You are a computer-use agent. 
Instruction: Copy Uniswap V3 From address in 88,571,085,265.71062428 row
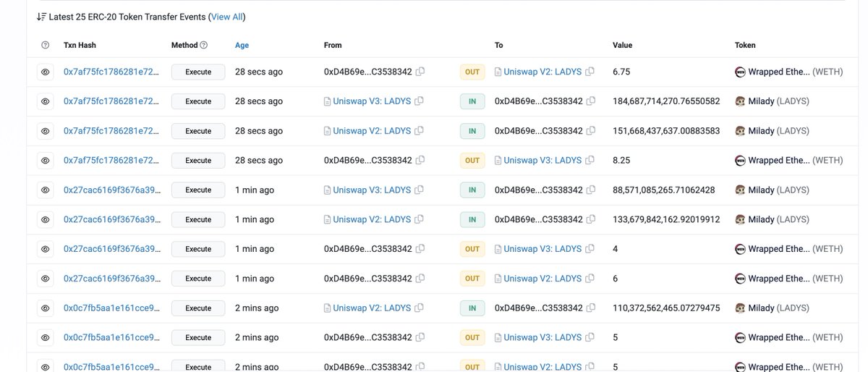click(420, 190)
